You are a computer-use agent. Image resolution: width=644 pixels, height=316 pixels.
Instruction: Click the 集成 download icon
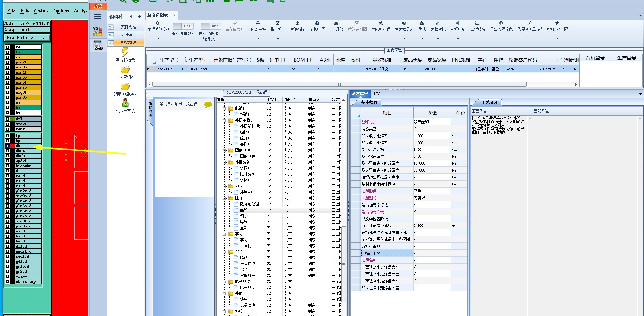tap(422, 23)
